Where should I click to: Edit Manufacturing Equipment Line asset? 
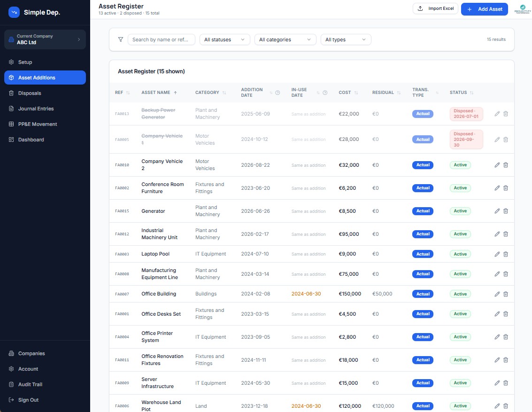coord(497,274)
